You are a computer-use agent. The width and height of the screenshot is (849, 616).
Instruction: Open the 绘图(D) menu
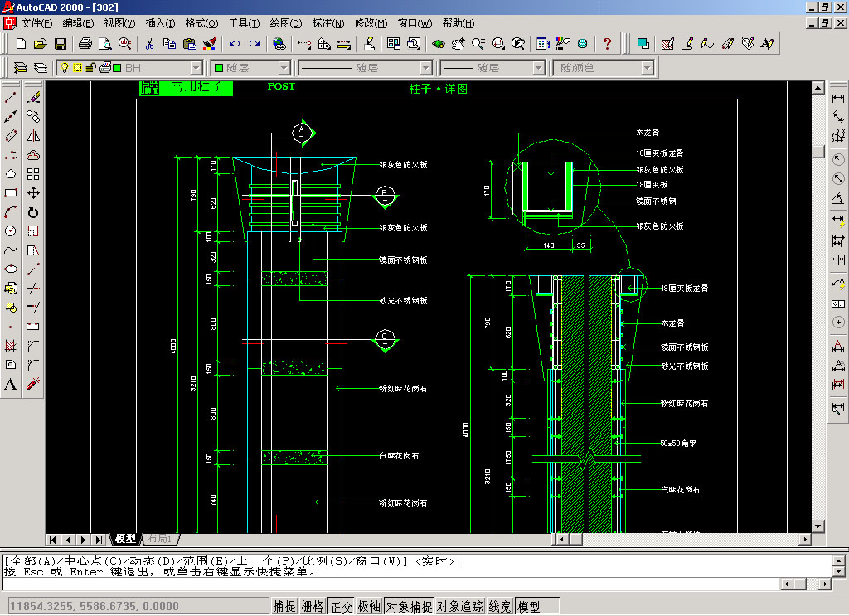[286, 23]
